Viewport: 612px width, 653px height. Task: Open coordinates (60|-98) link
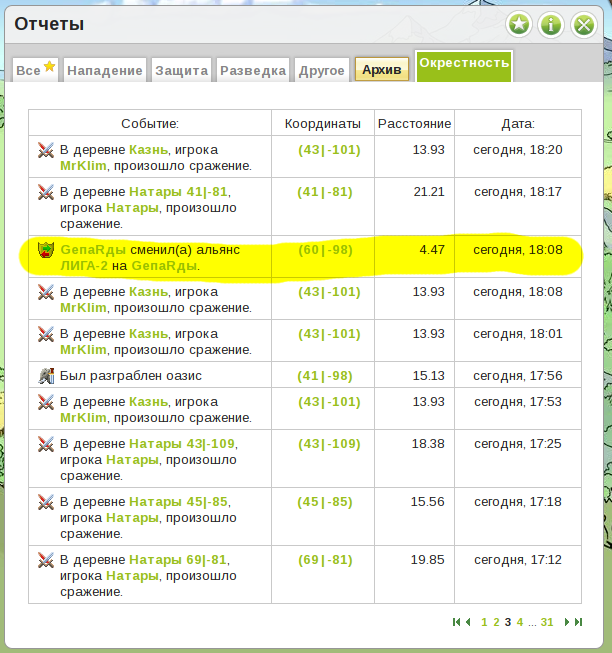(326, 250)
